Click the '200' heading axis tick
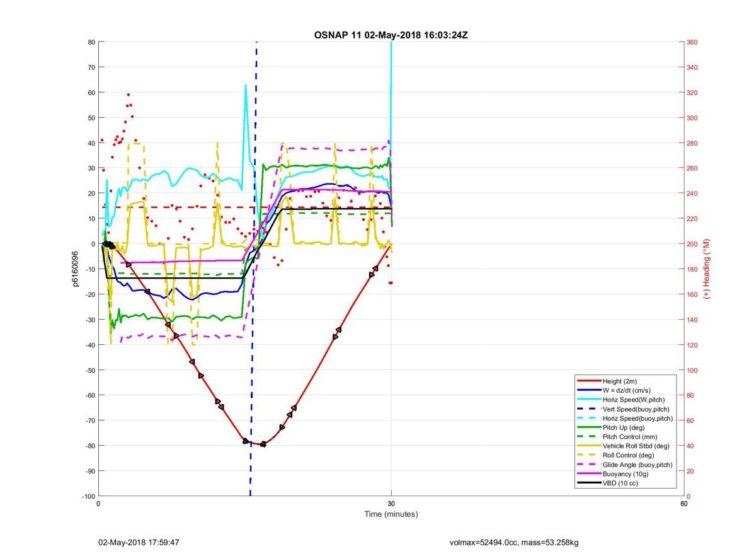This screenshot has height=558, width=756. click(692, 244)
